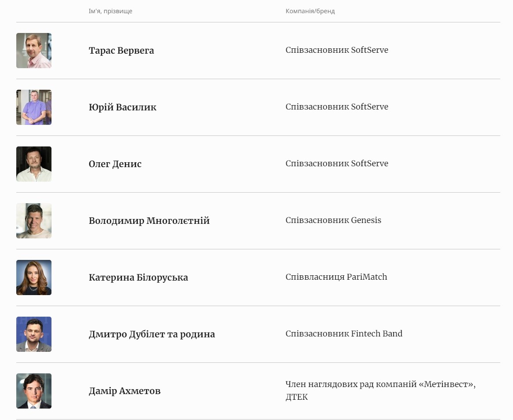
Task: Open the Дмитро Дубілет та родина name
Action: click(152, 334)
